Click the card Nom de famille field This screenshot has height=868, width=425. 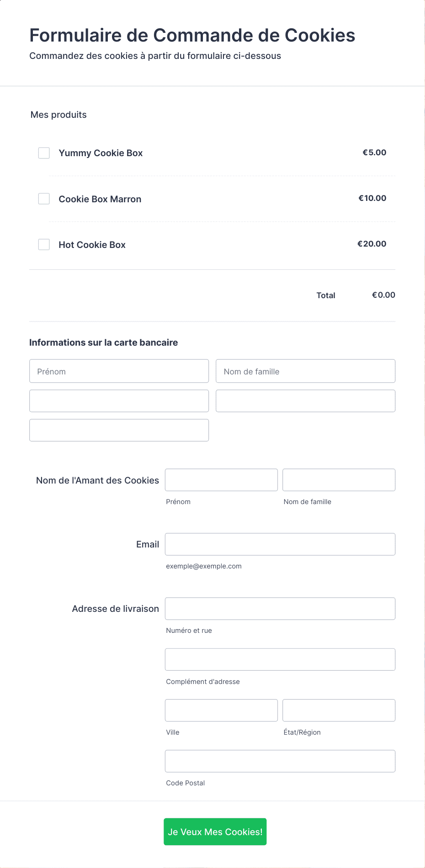point(306,371)
